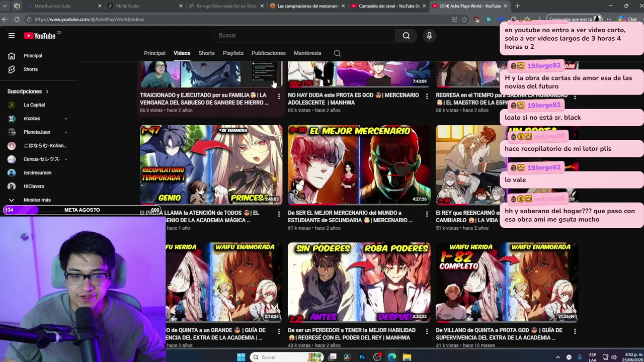Open the Membresía channel tab

click(x=307, y=53)
